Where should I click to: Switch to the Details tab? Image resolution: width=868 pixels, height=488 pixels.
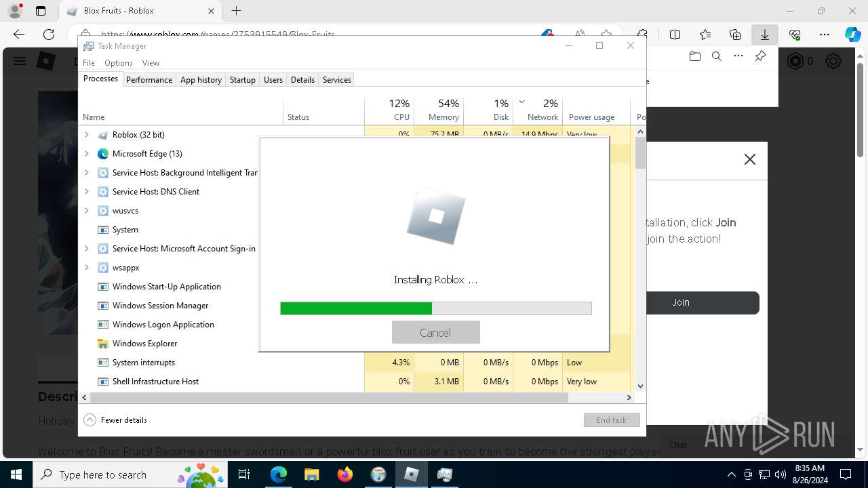(302, 80)
